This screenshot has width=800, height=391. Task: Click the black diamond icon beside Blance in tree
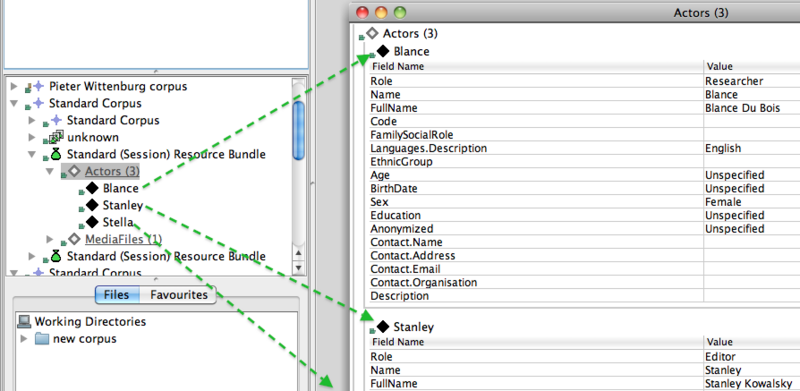92,188
